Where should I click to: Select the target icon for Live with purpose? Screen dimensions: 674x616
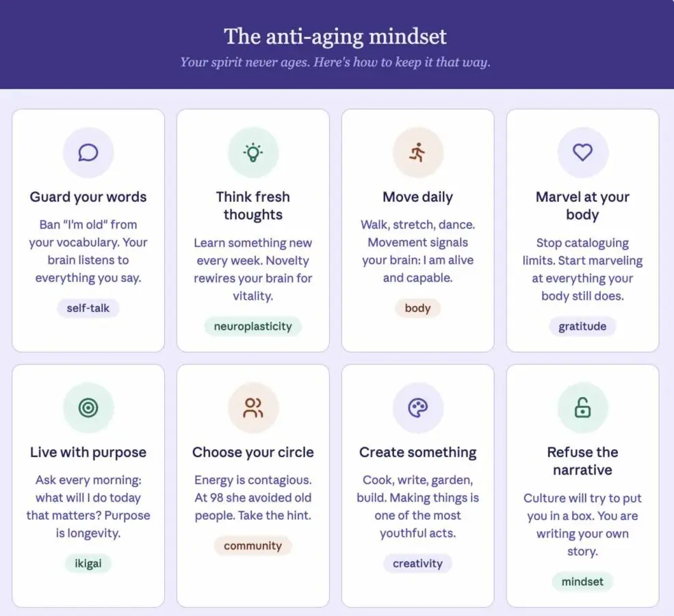pos(88,407)
